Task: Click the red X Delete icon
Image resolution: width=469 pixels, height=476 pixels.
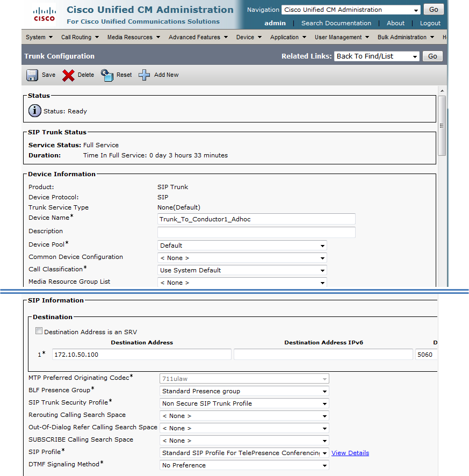Action: tap(68, 75)
